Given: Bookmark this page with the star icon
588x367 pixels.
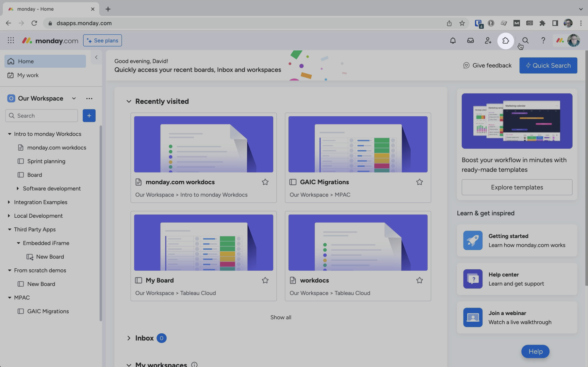Looking at the screenshot, I should 462,23.
